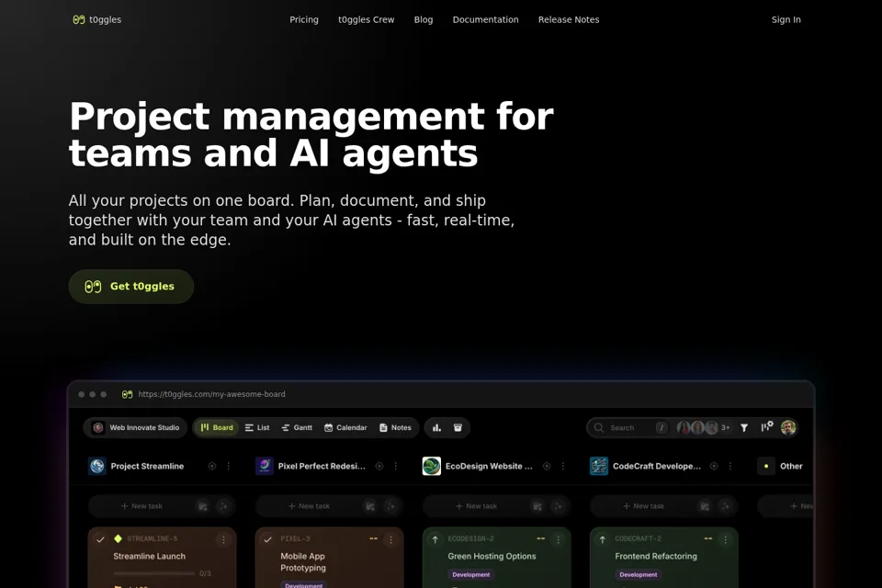Click the Get t0ggles button
This screenshot has width=882, height=588.
131,287
